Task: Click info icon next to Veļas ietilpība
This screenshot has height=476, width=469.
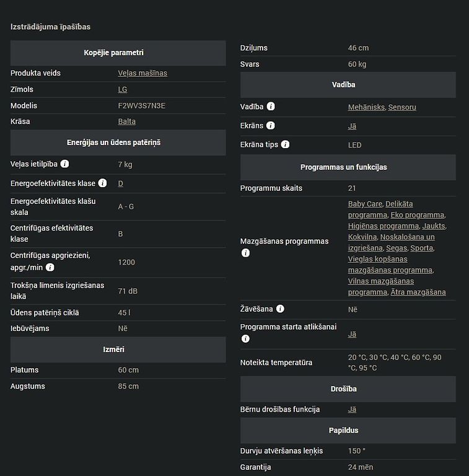Action: (x=64, y=164)
